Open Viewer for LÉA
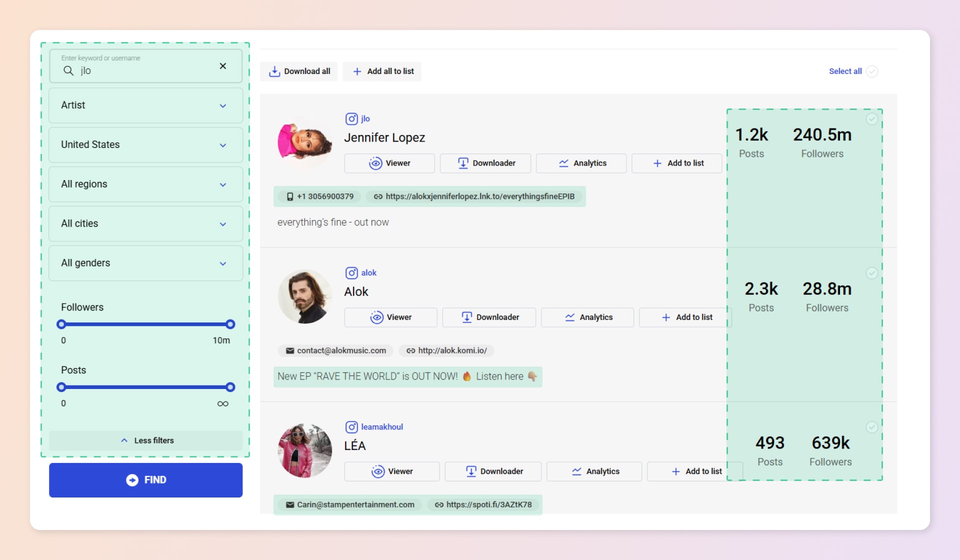Viewport: 960px width, 560px height. pyautogui.click(x=392, y=471)
